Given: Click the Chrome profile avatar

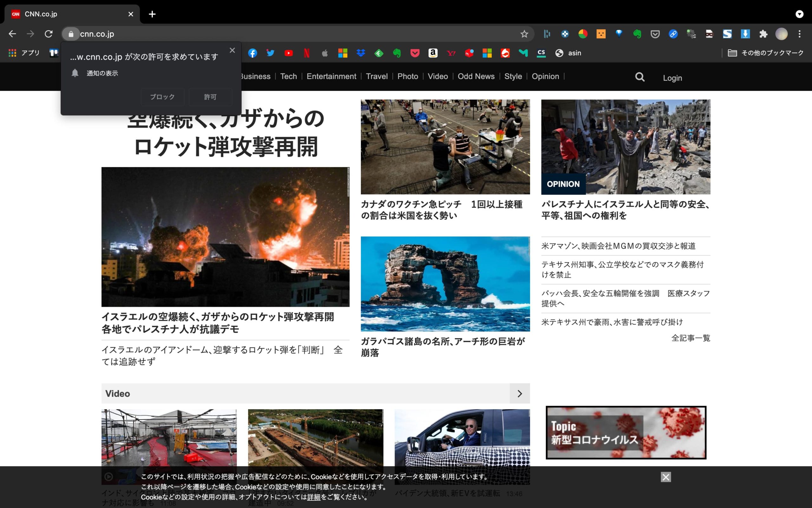Looking at the screenshot, I should click(782, 34).
